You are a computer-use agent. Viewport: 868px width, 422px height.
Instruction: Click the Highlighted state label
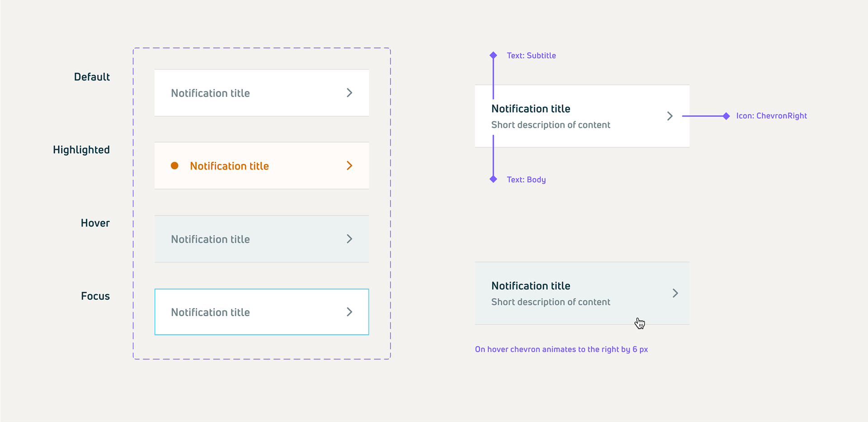pos(81,150)
